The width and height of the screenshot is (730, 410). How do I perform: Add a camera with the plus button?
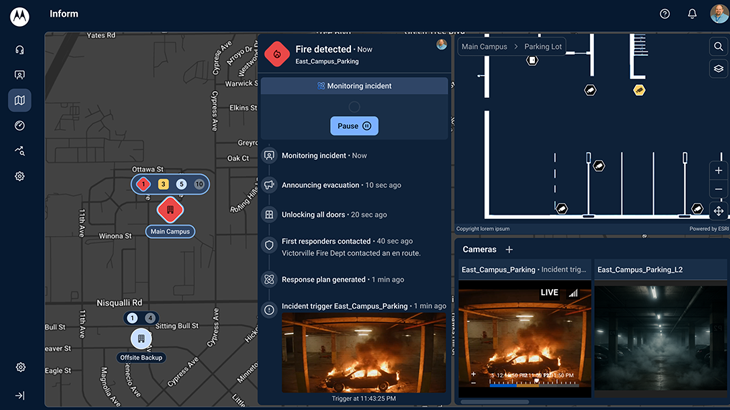point(509,249)
